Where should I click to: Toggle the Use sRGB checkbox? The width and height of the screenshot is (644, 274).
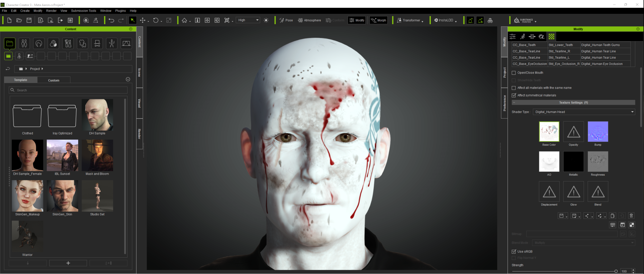[514, 251]
